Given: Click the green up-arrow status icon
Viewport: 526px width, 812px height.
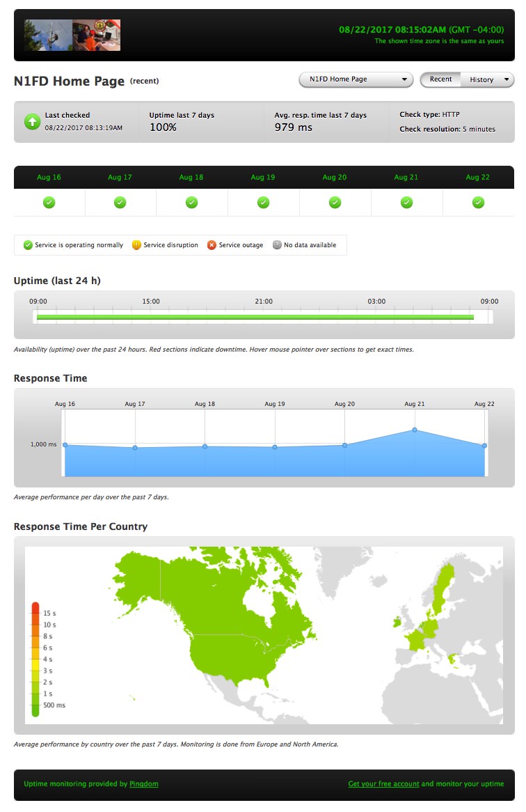Looking at the screenshot, I should (32, 122).
